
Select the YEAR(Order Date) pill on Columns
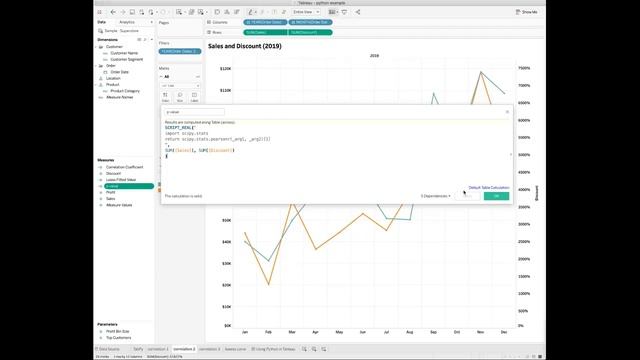[265, 22]
